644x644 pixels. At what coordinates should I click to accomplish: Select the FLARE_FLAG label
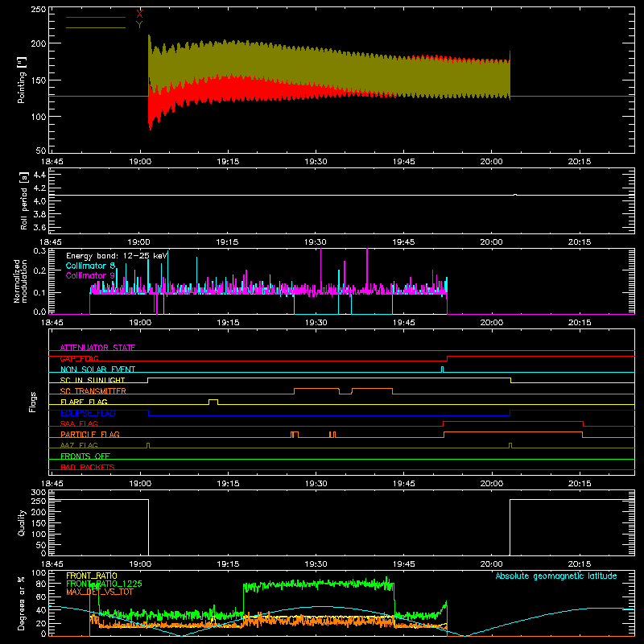coord(84,402)
